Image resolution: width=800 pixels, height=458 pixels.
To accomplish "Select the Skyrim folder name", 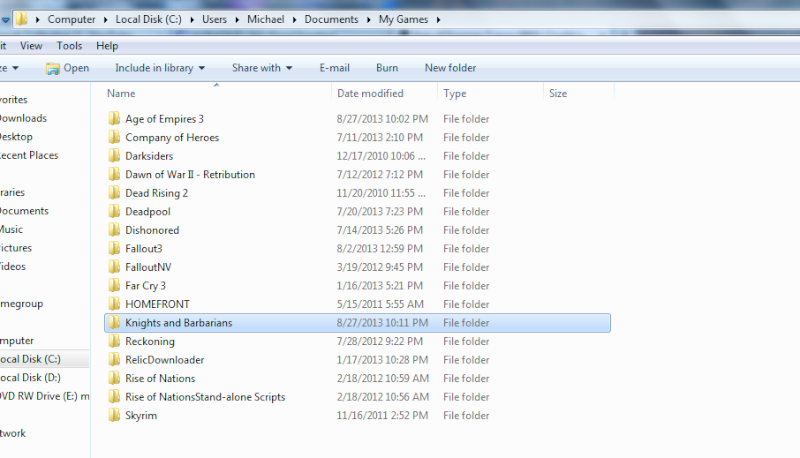I will pyautogui.click(x=141, y=416).
